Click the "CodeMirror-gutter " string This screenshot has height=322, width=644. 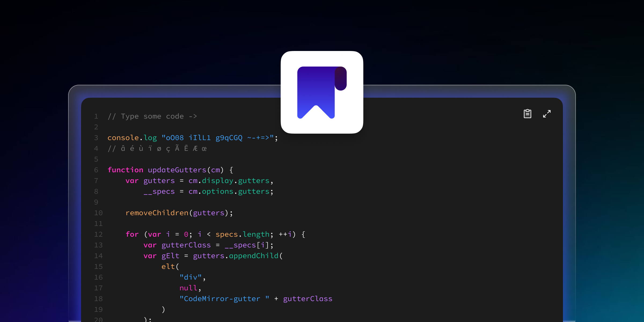tap(224, 299)
